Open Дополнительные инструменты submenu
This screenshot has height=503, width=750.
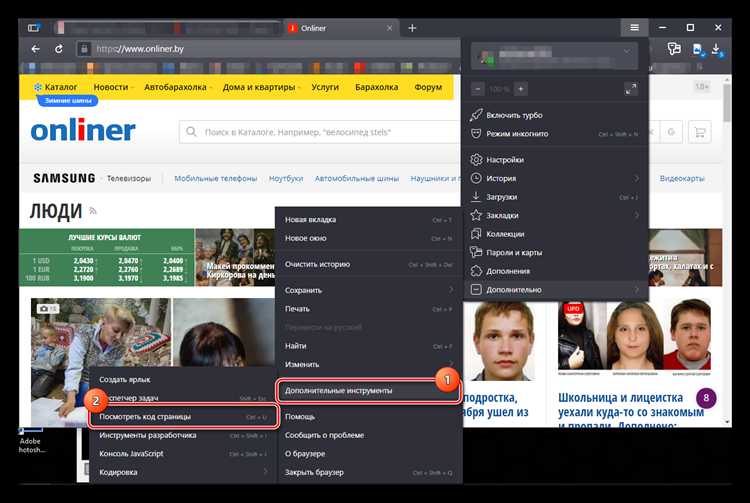(x=368, y=391)
